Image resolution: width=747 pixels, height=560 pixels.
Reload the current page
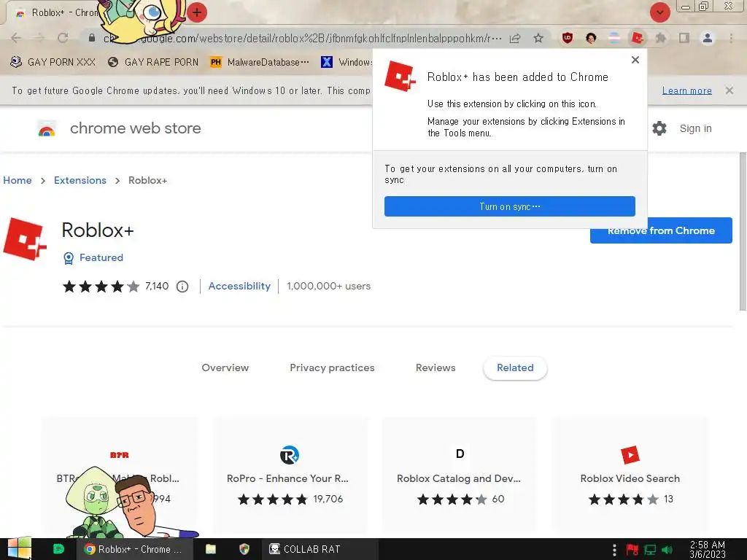click(x=63, y=38)
